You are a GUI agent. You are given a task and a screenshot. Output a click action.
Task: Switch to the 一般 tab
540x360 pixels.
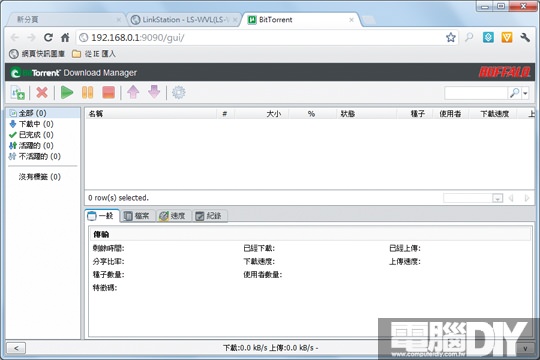coord(102,216)
